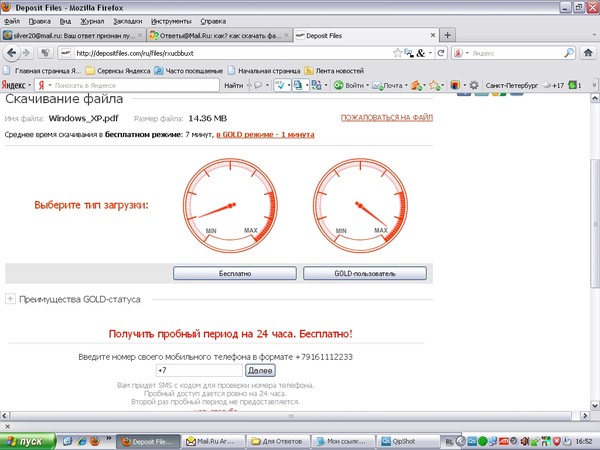Open dropdown next to Войти
The width and height of the screenshot is (600, 450).
pyautogui.click(x=367, y=85)
